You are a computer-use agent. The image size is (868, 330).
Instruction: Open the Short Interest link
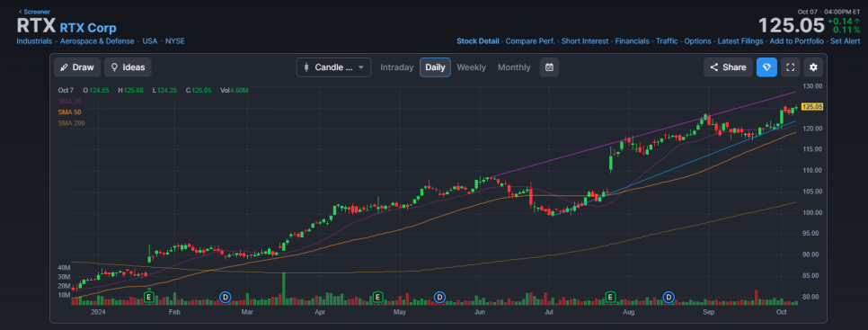[585, 41]
